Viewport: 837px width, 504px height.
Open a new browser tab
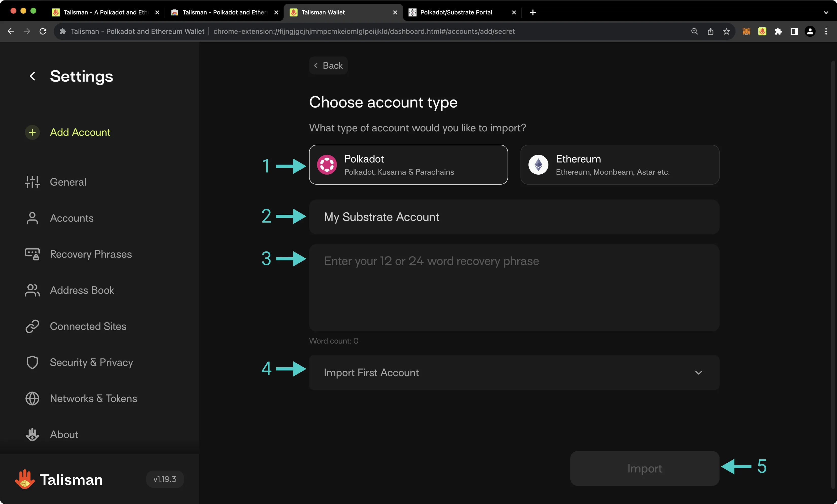533,12
